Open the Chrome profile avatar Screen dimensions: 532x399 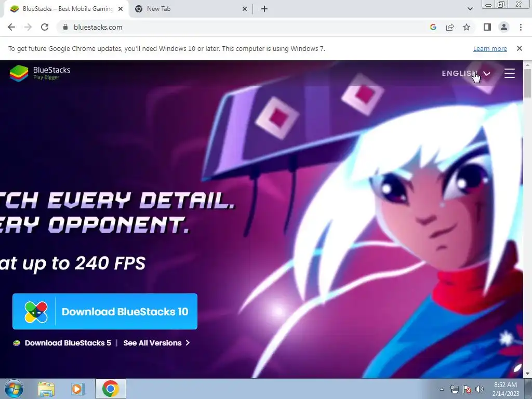point(504,27)
